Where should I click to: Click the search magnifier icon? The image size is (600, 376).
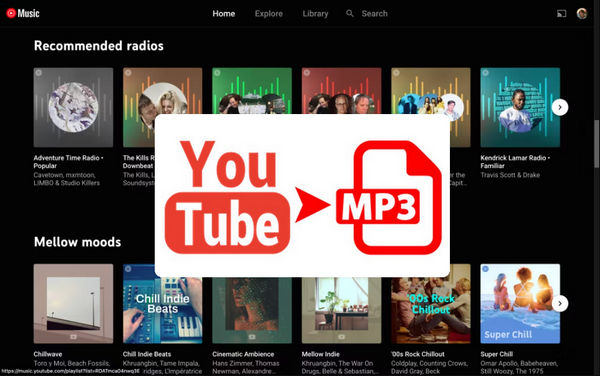[x=349, y=13]
